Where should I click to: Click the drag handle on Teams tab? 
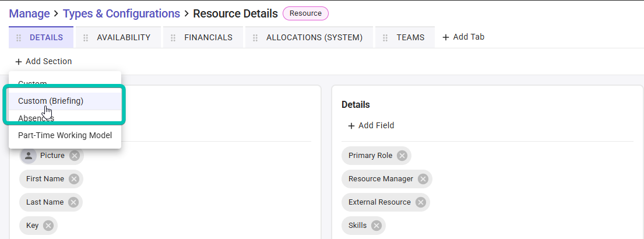pyautogui.click(x=385, y=38)
